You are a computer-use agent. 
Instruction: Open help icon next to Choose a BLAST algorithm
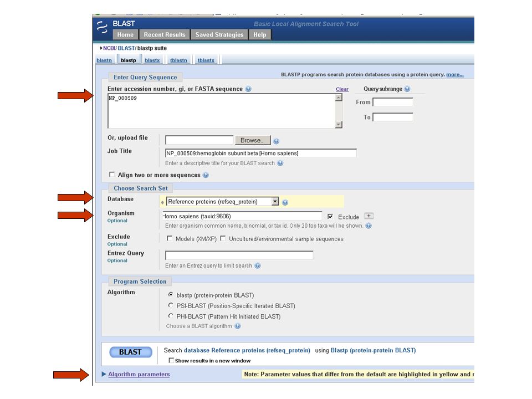point(238,326)
